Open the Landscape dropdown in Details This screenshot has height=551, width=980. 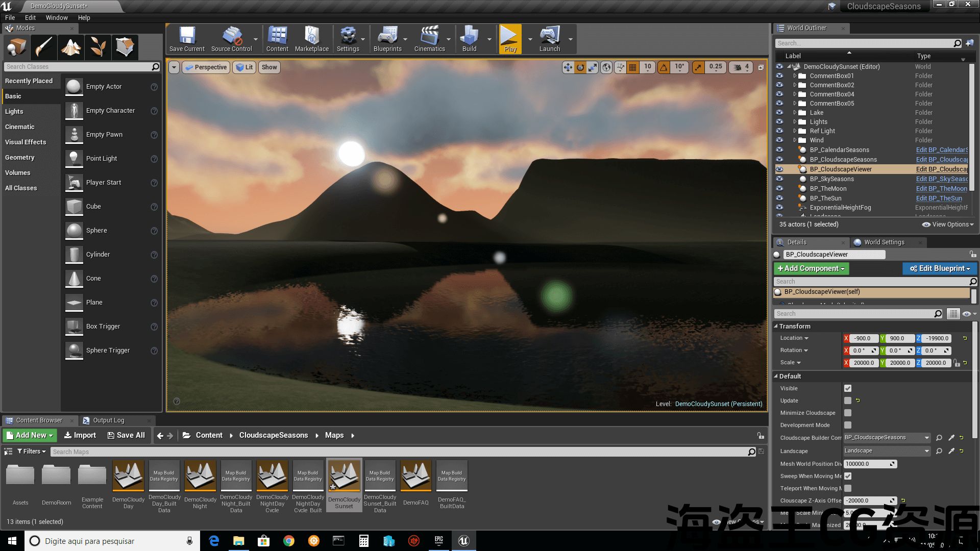click(887, 451)
